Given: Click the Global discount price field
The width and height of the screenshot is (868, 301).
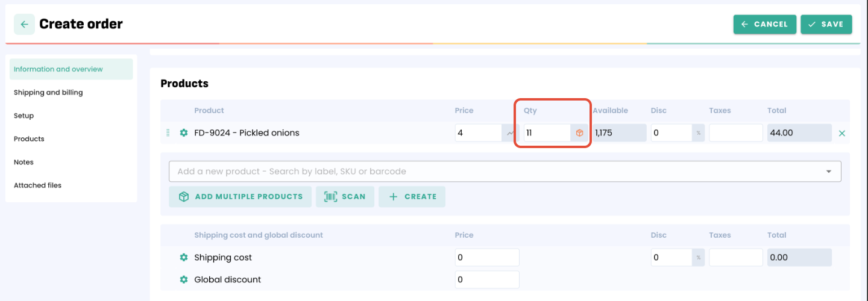Looking at the screenshot, I should tap(486, 280).
